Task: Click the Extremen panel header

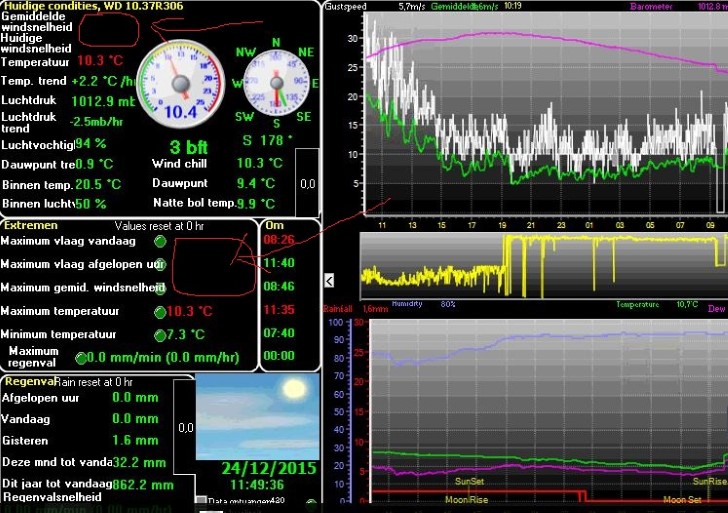Action: [32, 226]
